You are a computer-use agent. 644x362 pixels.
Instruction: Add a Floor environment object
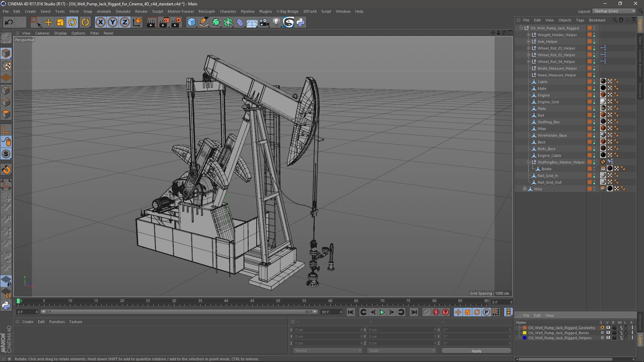coord(252,22)
